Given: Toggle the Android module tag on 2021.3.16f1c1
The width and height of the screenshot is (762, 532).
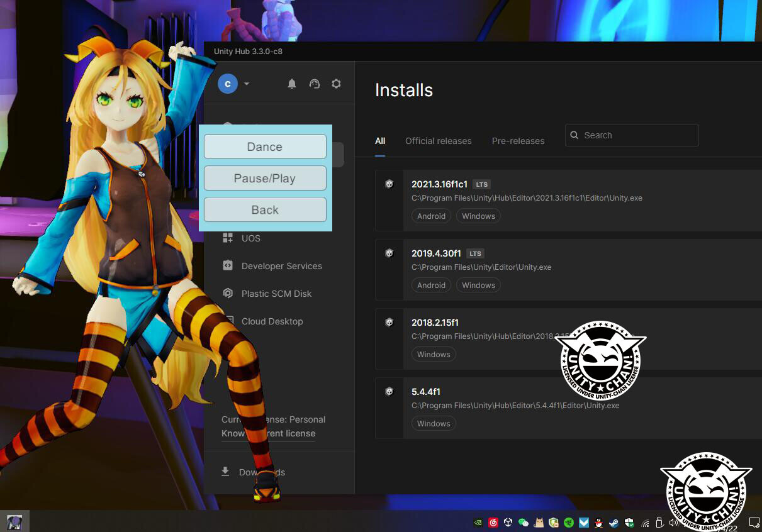Looking at the screenshot, I should [x=431, y=216].
